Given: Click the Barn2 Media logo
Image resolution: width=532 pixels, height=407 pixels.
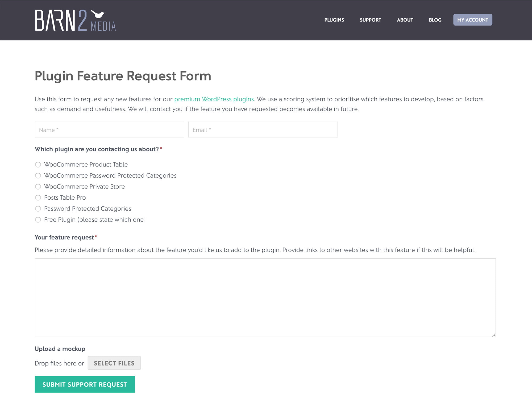Looking at the screenshot, I should click(x=75, y=20).
